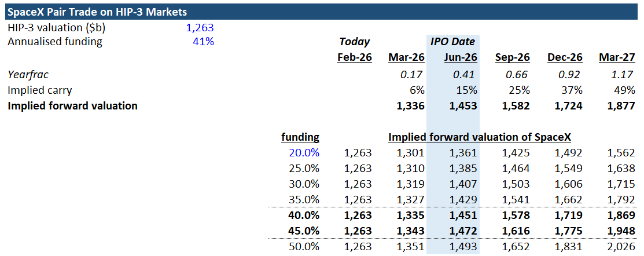Click the bold 'Implied forward valuation' row label
Image resolution: width=644 pixels, height=256 pixels.
[72, 105]
